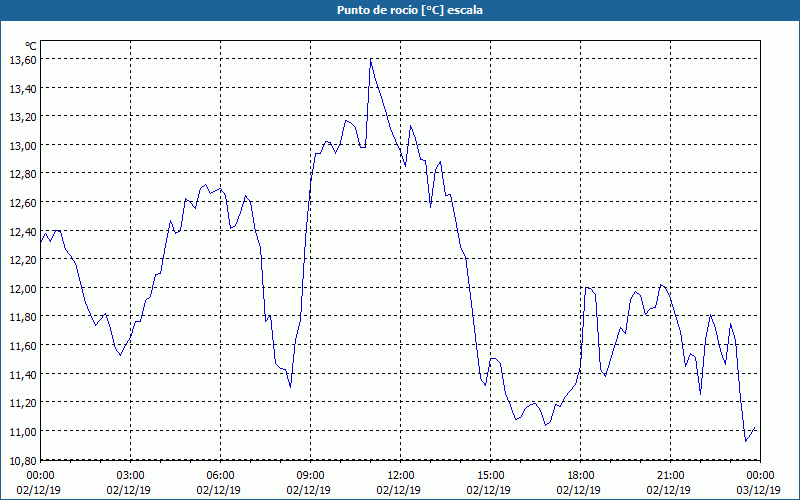Pick the 02/12/19 date below 15:00
800x500 pixels.
tap(488, 490)
